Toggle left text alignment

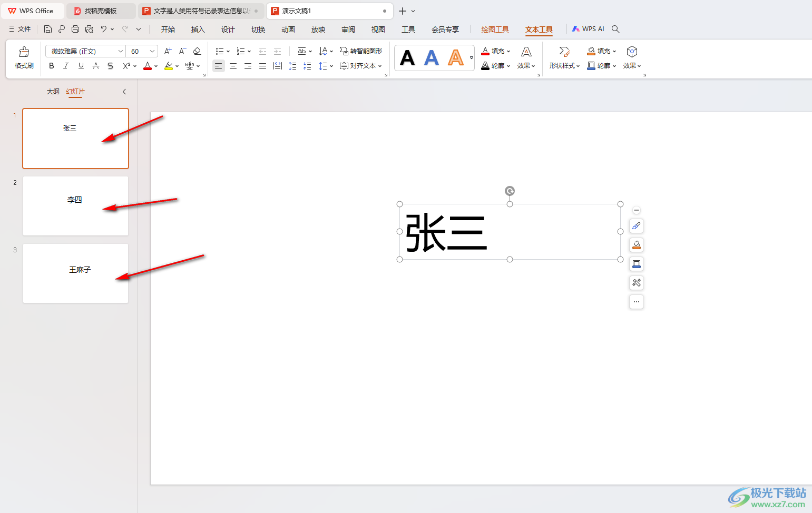click(218, 66)
